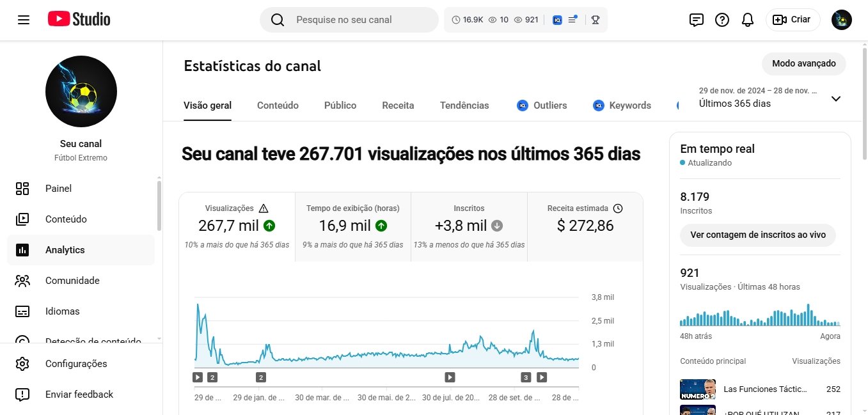
Task: Switch to the Conteúdo analytics tab
Action: coord(278,106)
